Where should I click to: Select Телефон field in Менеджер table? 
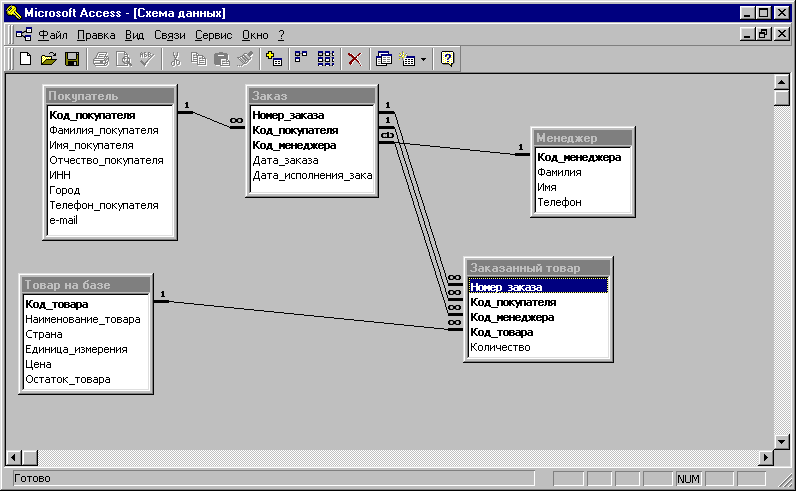pos(583,202)
